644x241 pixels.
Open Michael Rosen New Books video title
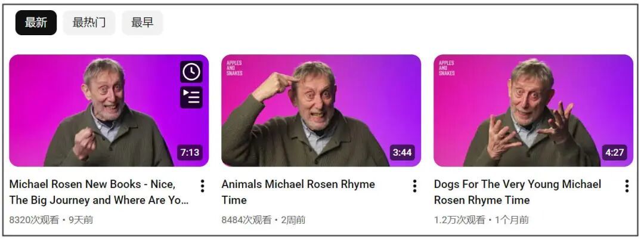[99, 192]
